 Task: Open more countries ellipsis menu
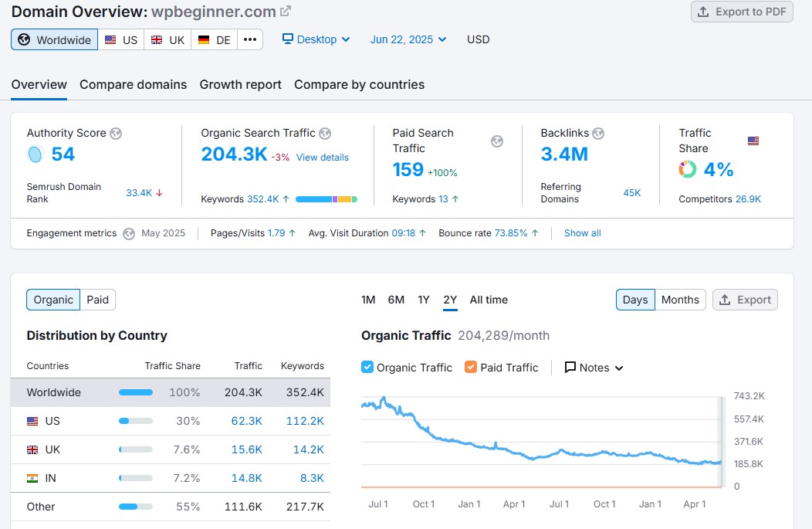point(250,40)
